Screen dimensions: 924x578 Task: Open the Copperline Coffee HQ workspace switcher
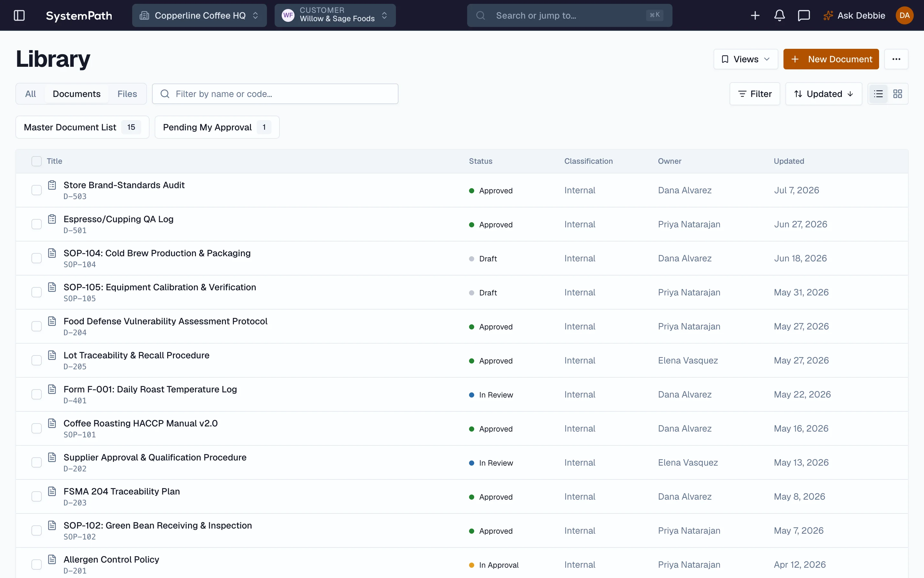click(199, 15)
